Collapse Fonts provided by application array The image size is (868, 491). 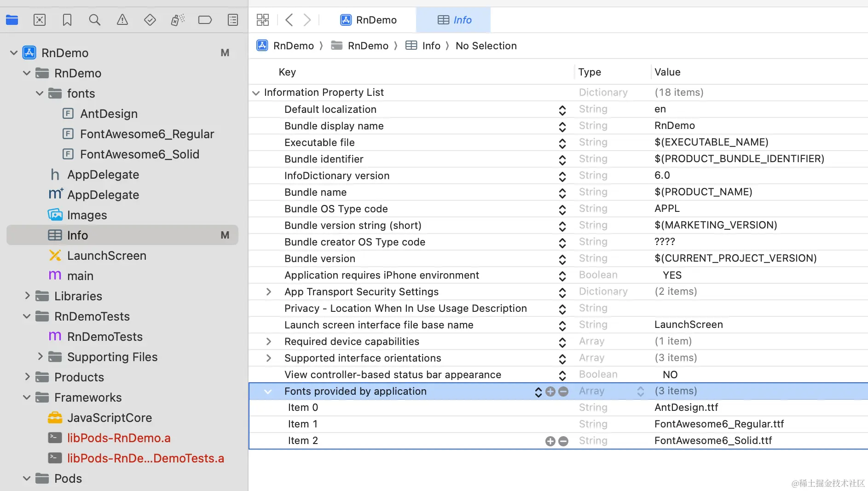pos(268,392)
